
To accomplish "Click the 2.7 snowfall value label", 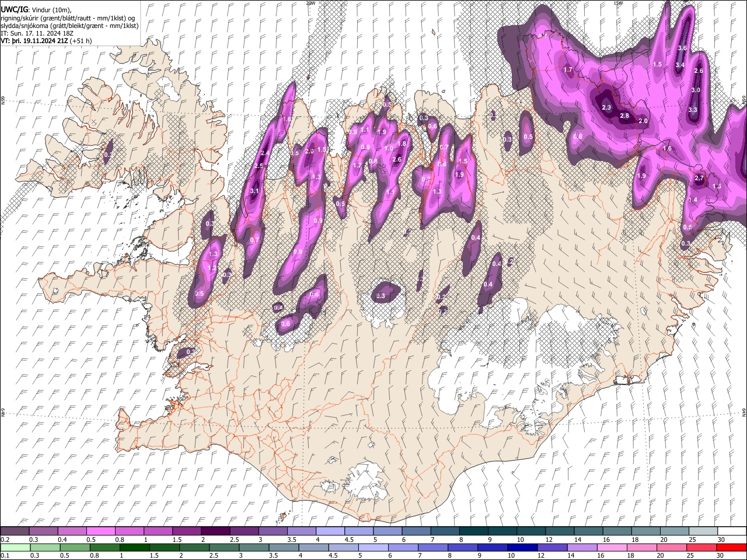I will pyautogui.click(x=700, y=178).
